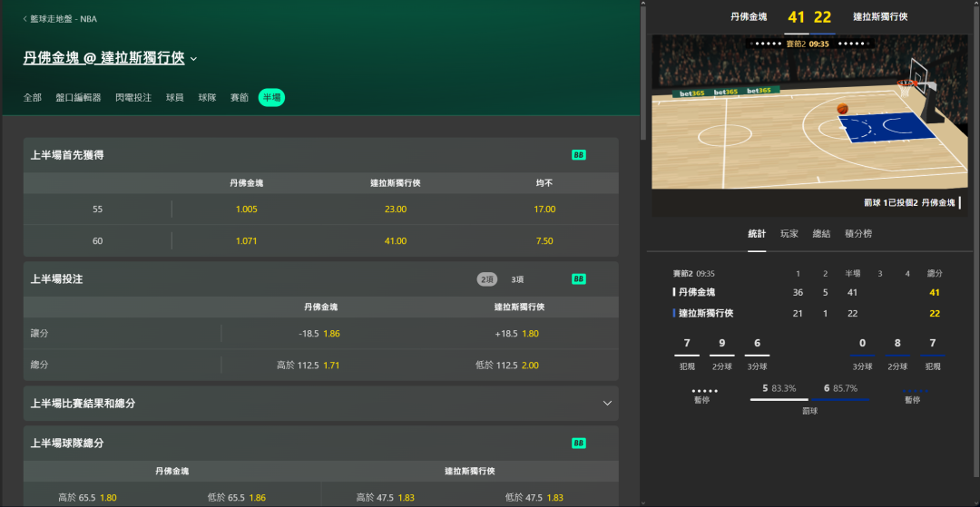Click the 籃球走地盤 - NBA breadcrumb text
This screenshot has height=507, width=980.
click(x=64, y=19)
